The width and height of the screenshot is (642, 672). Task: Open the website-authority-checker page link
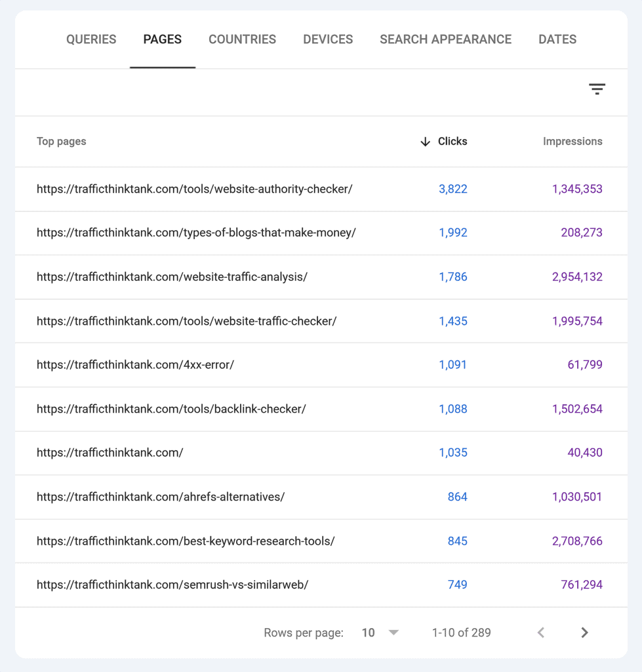point(195,188)
